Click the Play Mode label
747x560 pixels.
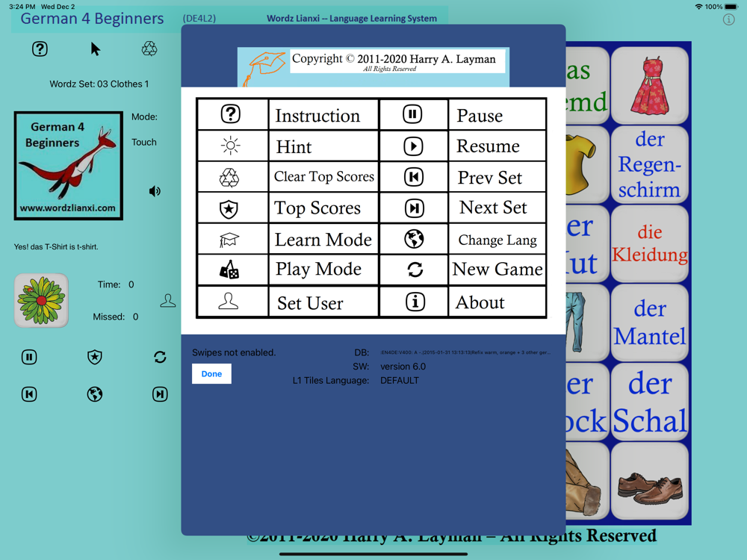318,270
